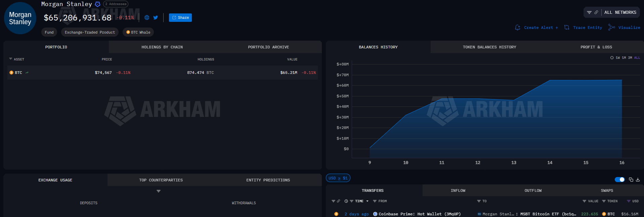Open the ASSET column filter
This screenshot has height=217, width=644.
point(11,59)
